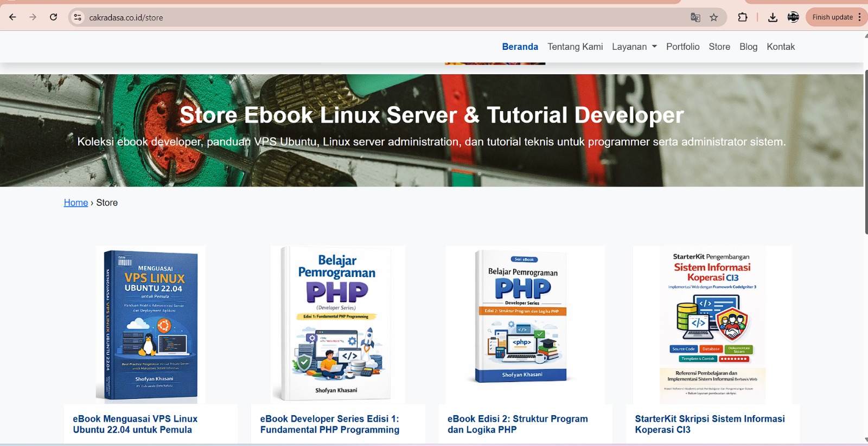The width and height of the screenshot is (868, 446).
Task: Open site information icon in address bar
Action: (78, 17)
